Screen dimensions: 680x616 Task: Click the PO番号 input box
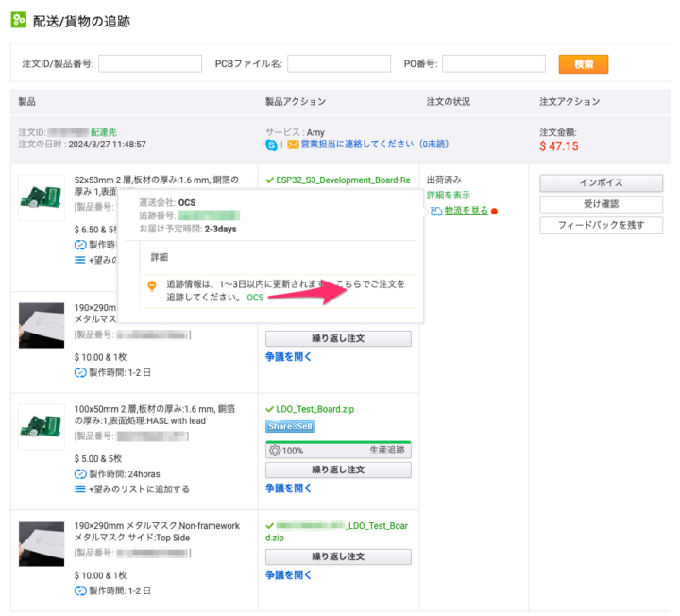[493, 63]
